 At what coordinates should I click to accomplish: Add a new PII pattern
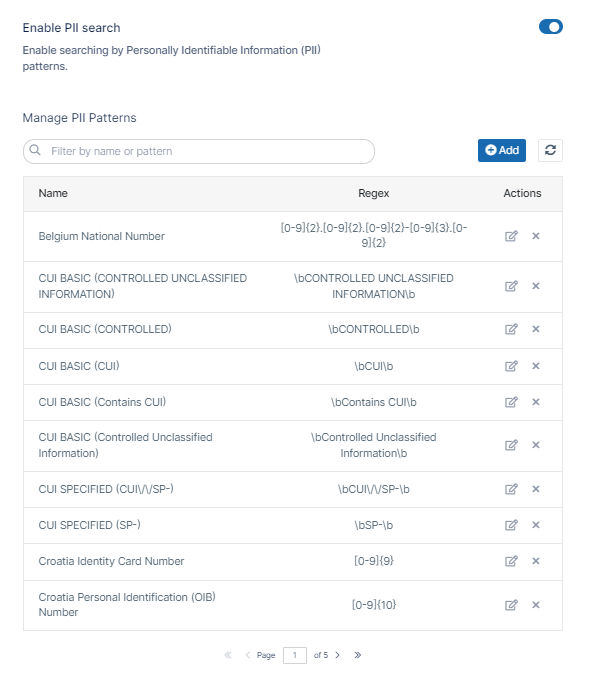click(502, 150)
